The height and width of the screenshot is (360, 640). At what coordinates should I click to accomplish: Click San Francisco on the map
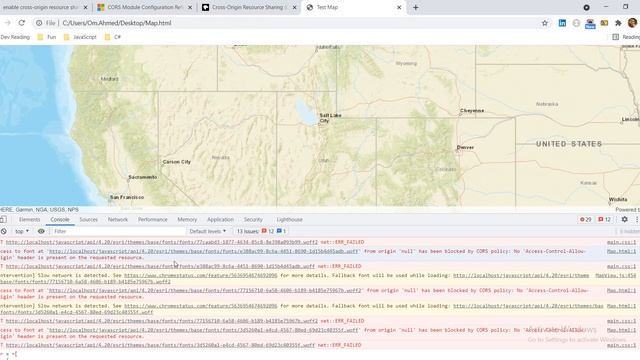[127, 197]
